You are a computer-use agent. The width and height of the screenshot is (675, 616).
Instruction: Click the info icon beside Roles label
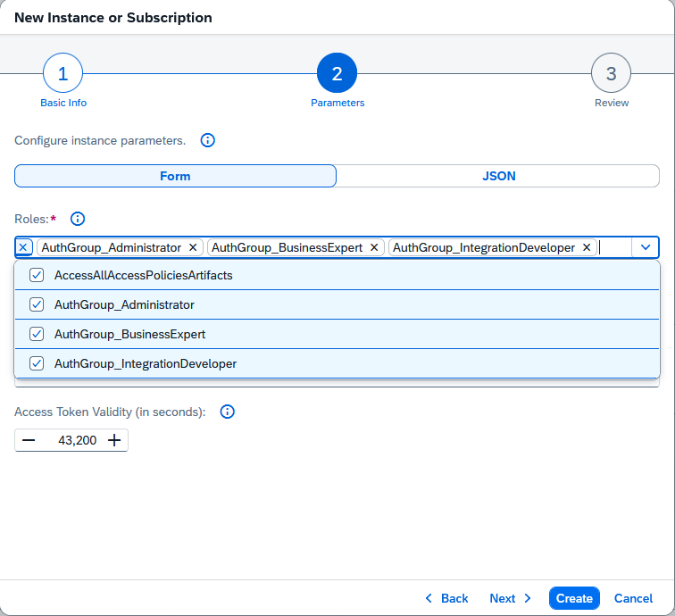coord(78,219)
